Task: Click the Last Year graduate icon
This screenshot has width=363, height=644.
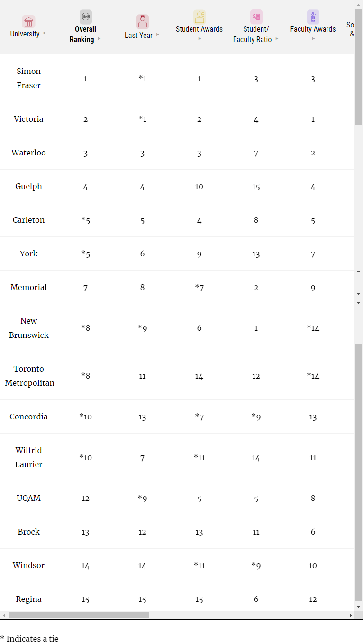Action: click(x=142, y=22)
